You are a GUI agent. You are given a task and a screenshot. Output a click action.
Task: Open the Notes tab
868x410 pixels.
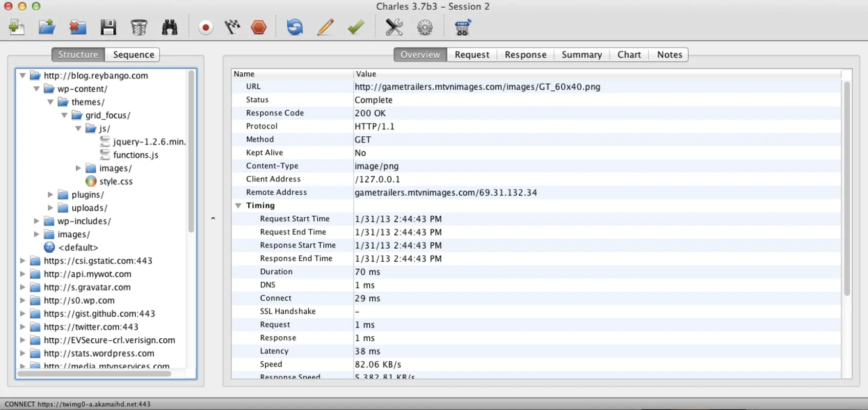[x=669, y=54]
